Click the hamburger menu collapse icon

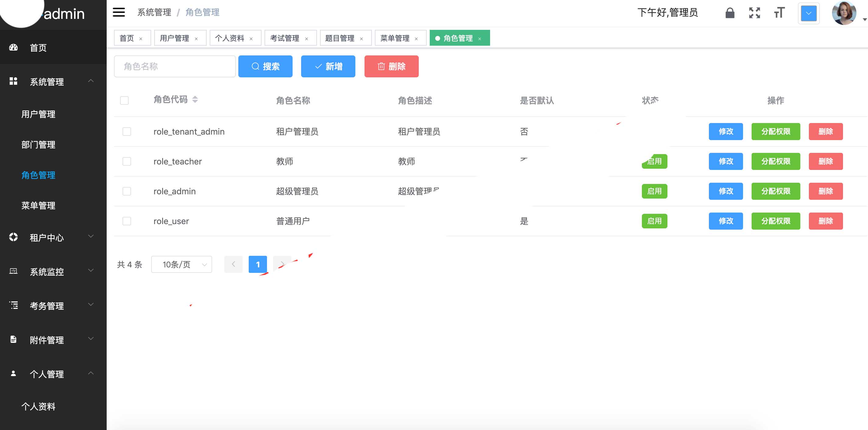[x=119, y=12]
